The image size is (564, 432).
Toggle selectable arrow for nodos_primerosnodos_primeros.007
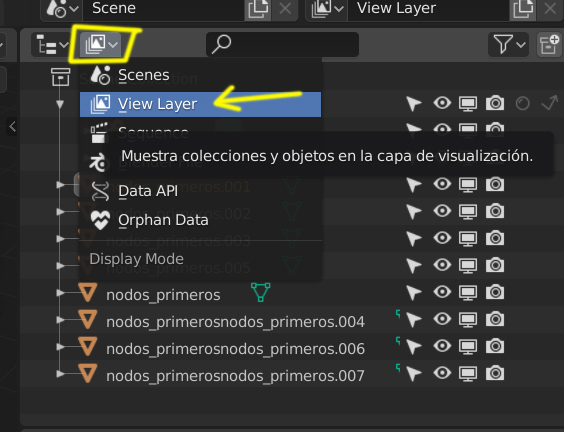(414, 374)
